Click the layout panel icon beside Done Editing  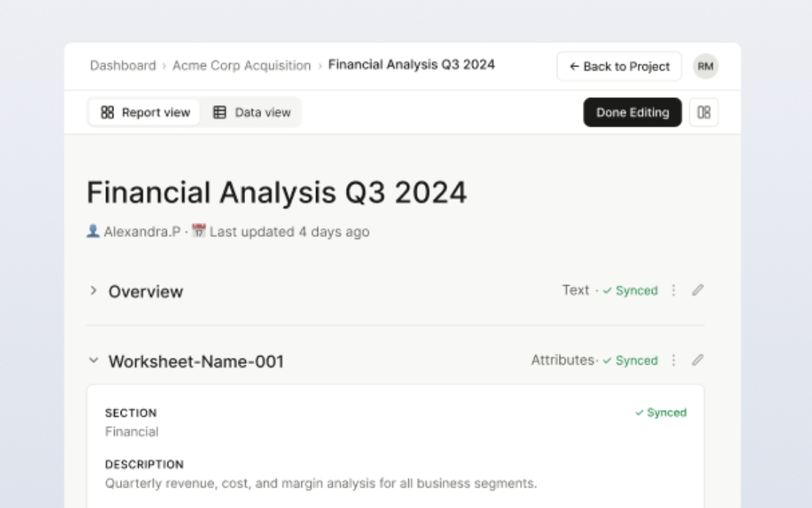704,113
